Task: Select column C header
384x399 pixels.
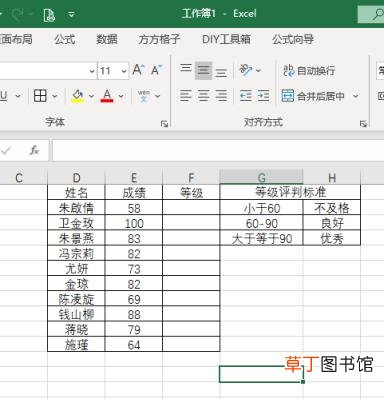Action: pyautogui.click(x=19, y=178)
